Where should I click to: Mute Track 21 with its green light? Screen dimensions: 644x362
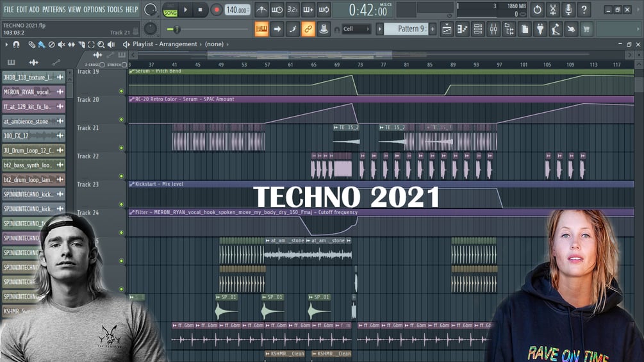(121, 148)
